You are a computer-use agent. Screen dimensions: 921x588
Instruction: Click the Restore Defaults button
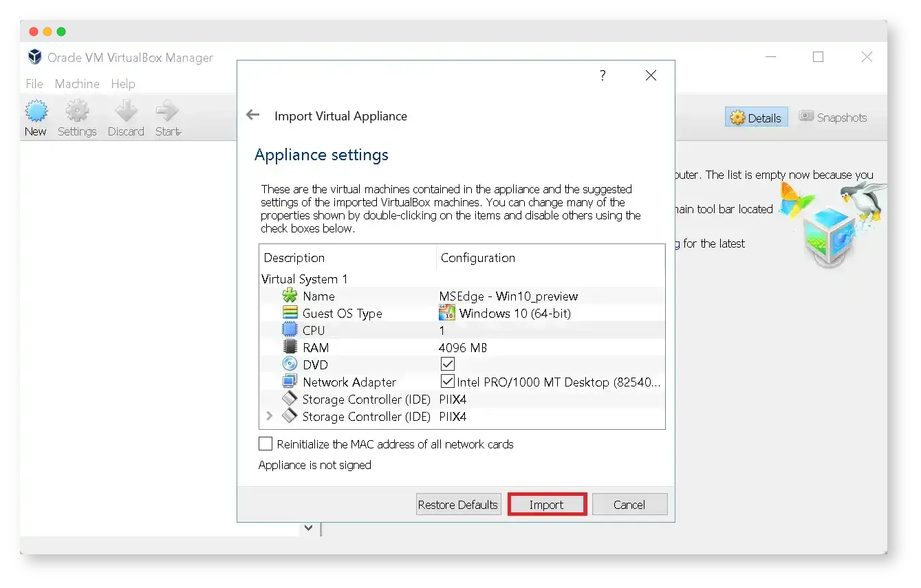pyautogui.click(x=458, y=504)
